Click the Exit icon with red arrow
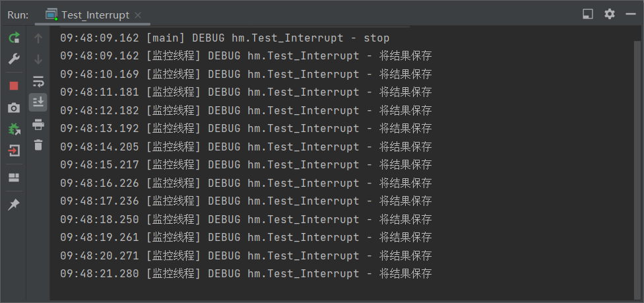The image size is (644, 303). click(x=14, y=151)
